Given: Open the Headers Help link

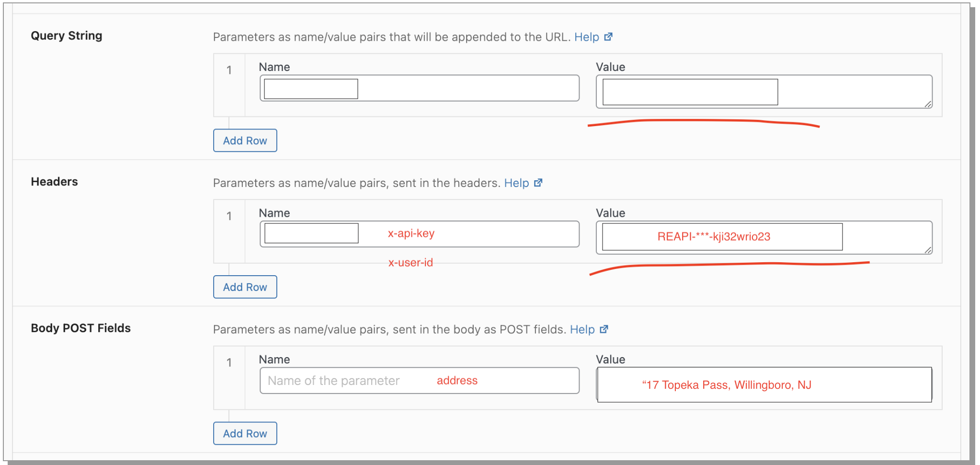Looking at the screenshot, I should [516, 183].
